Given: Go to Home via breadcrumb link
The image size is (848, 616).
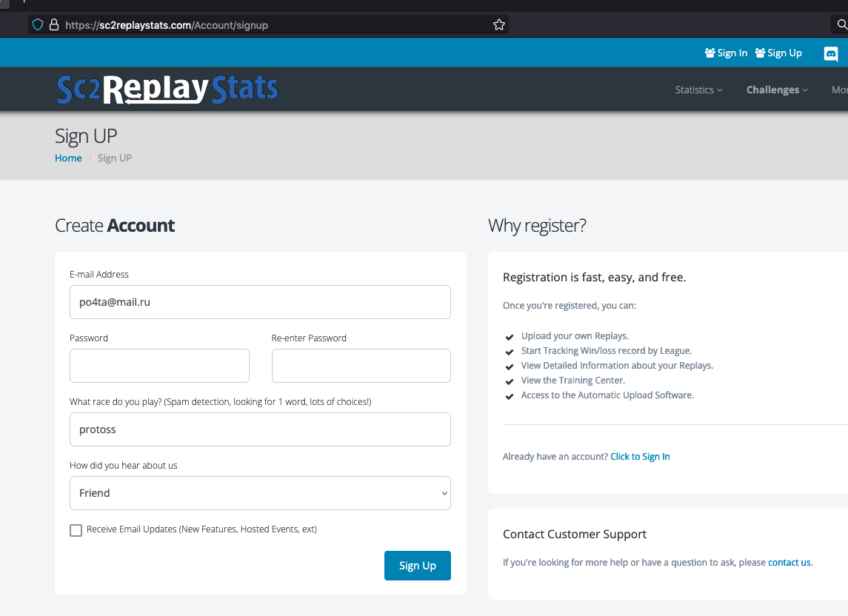Looking at the screenshot, I should [x=68, y=158].
